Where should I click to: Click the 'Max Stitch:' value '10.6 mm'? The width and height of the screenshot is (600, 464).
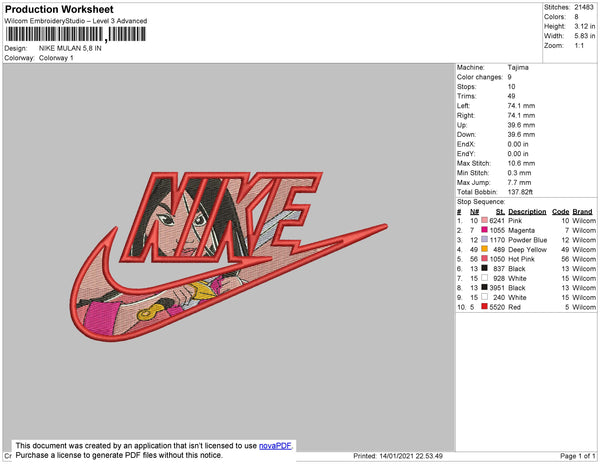[521, 163]
